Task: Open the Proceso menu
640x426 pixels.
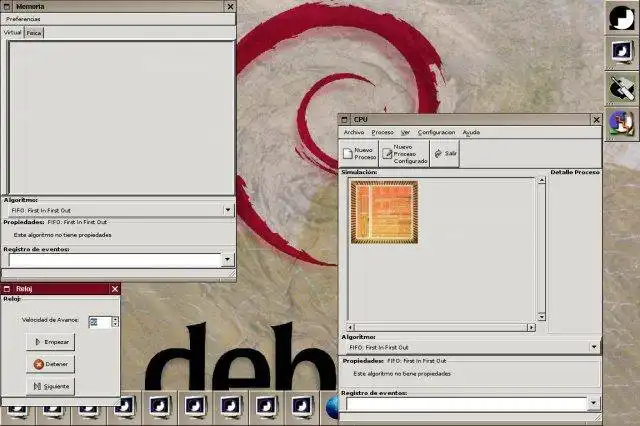Action: (382, 132)
